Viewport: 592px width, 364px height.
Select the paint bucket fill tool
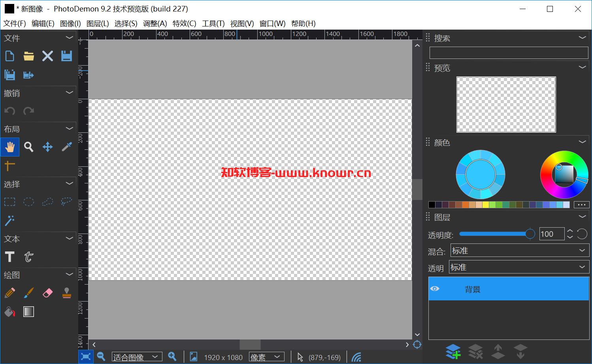coord(9,312)
